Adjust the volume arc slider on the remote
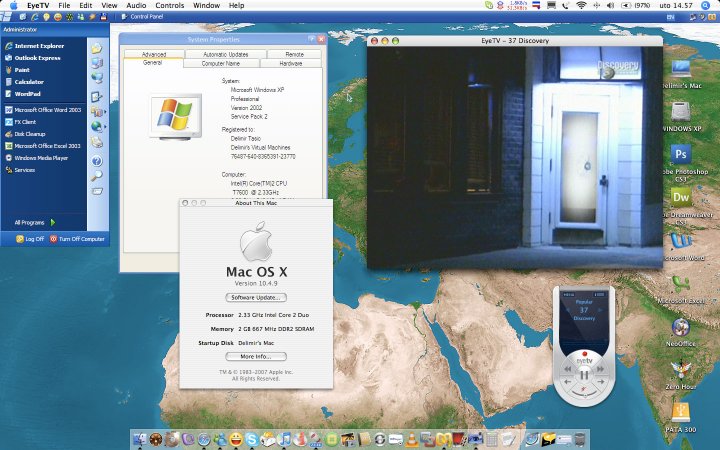The width and height of the screenshot is (720, 450). [585, 393]
